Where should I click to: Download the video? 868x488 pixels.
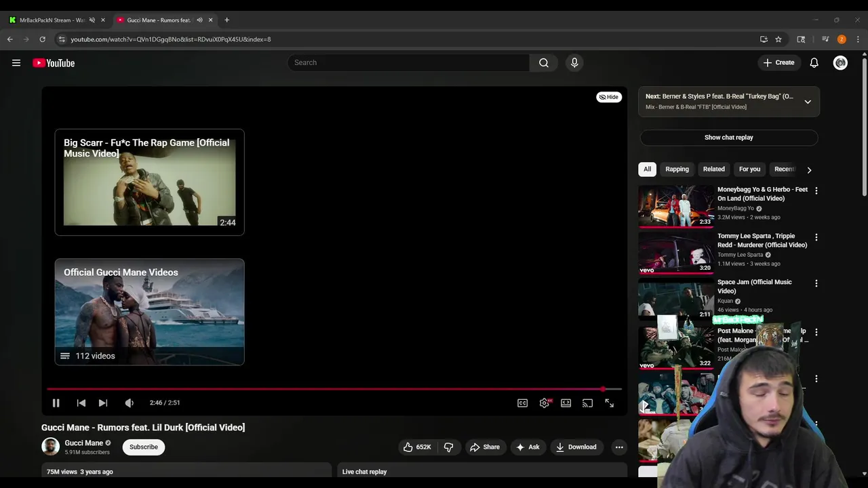(576, 447)
